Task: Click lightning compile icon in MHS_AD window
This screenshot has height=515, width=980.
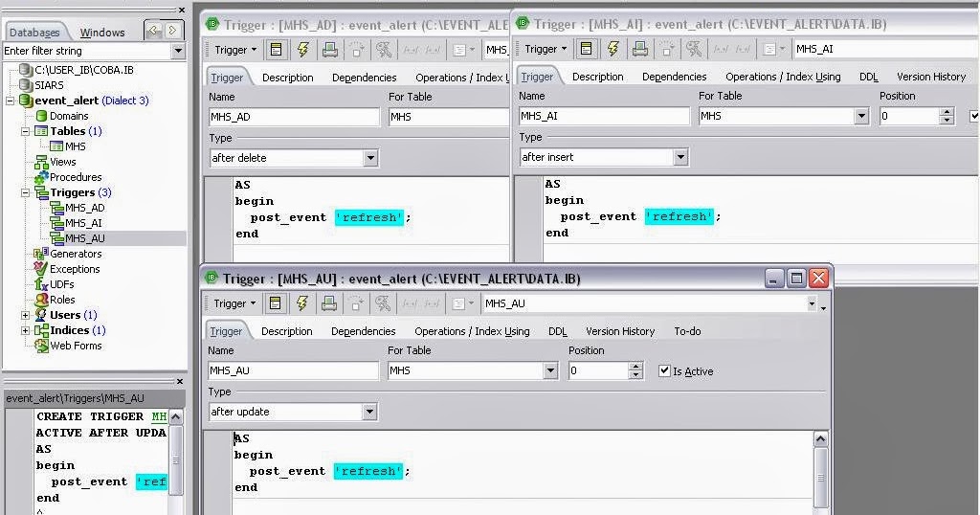Action: 303,50
